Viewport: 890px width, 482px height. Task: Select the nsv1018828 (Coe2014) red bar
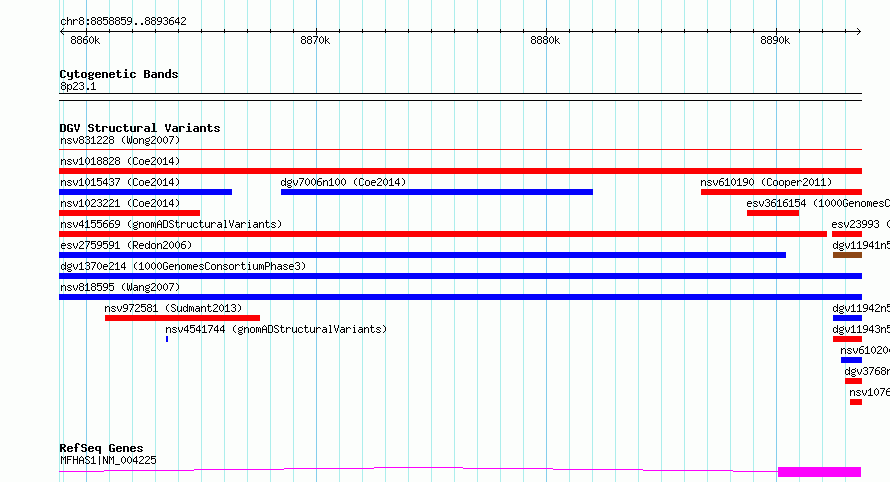point(460,171)
